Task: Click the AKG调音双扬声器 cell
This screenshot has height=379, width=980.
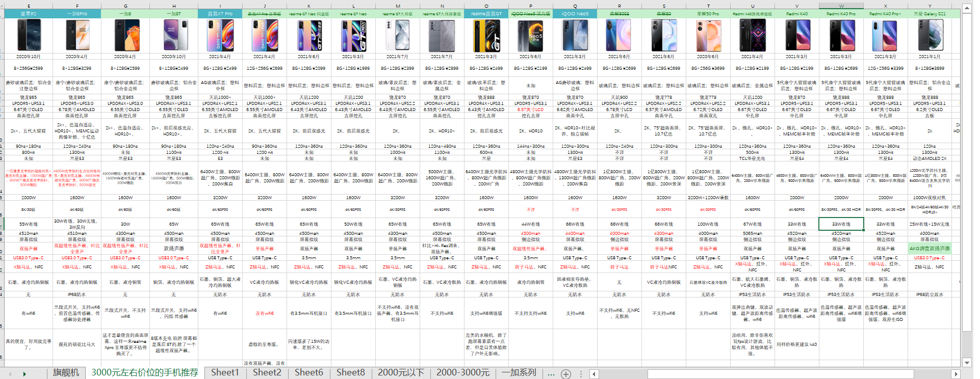Action: (930, 249)
